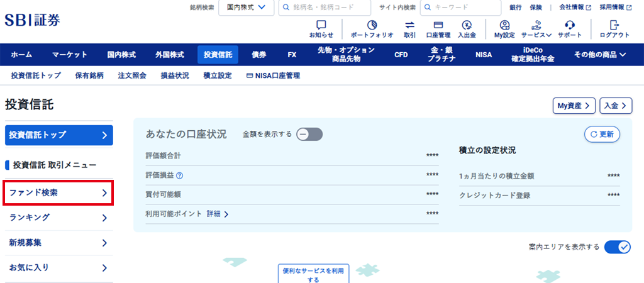Open the 国内株式 search type dropdown
The width and height of the screenshot is (644, 283).
tap(246, 8)
